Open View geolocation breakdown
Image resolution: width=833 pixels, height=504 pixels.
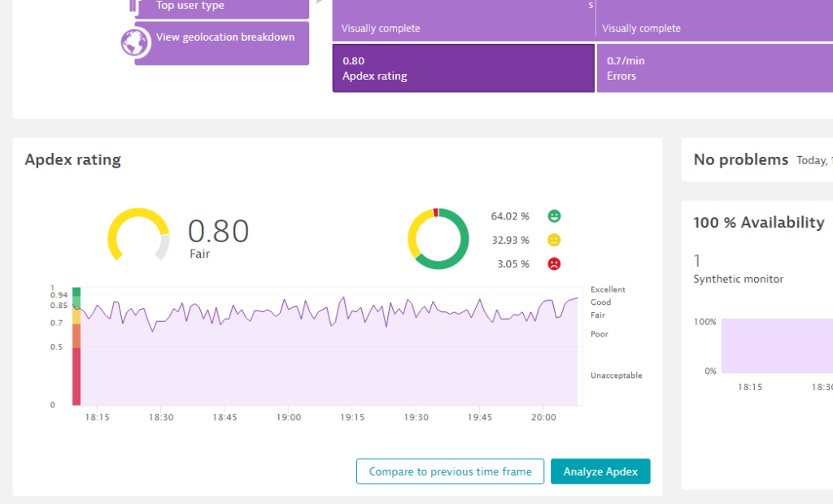point(225,37)
